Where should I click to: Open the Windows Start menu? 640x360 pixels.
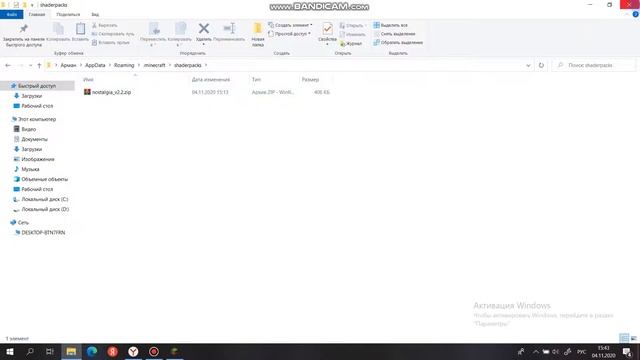coord(10,351)
